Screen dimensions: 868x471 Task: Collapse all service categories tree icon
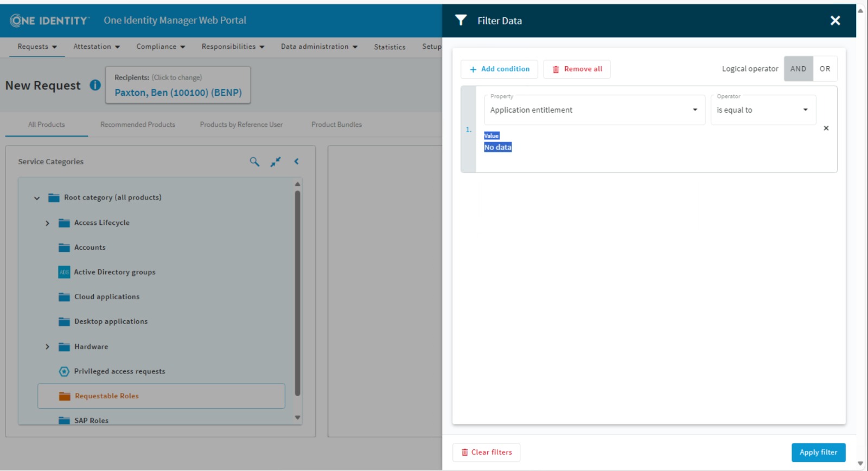point(276,162)
